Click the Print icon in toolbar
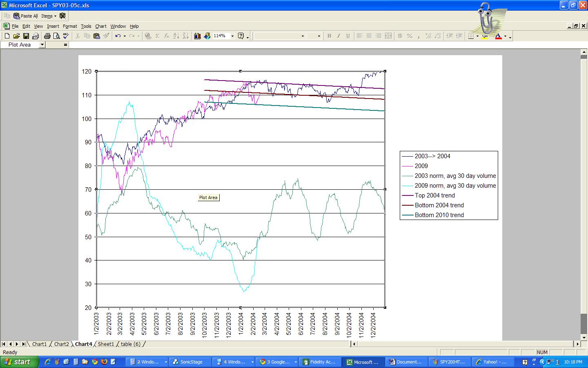This screenshot has width=588, height=368. pos(47,36)
